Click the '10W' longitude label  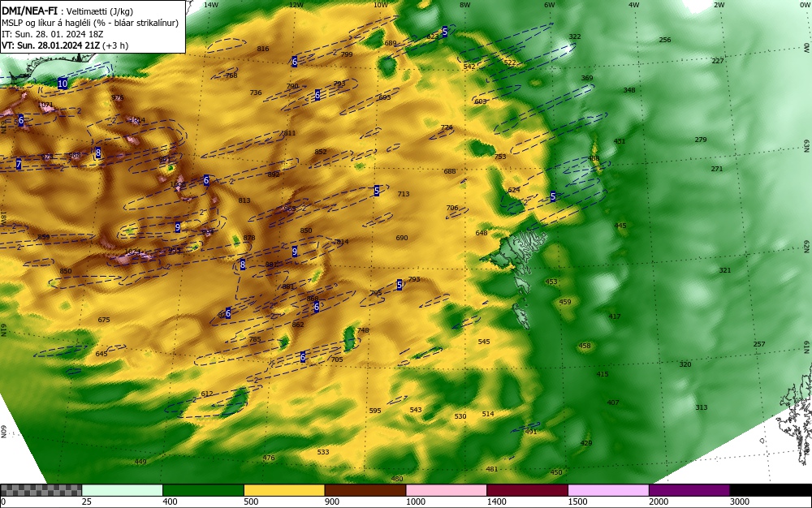point(381,5)
